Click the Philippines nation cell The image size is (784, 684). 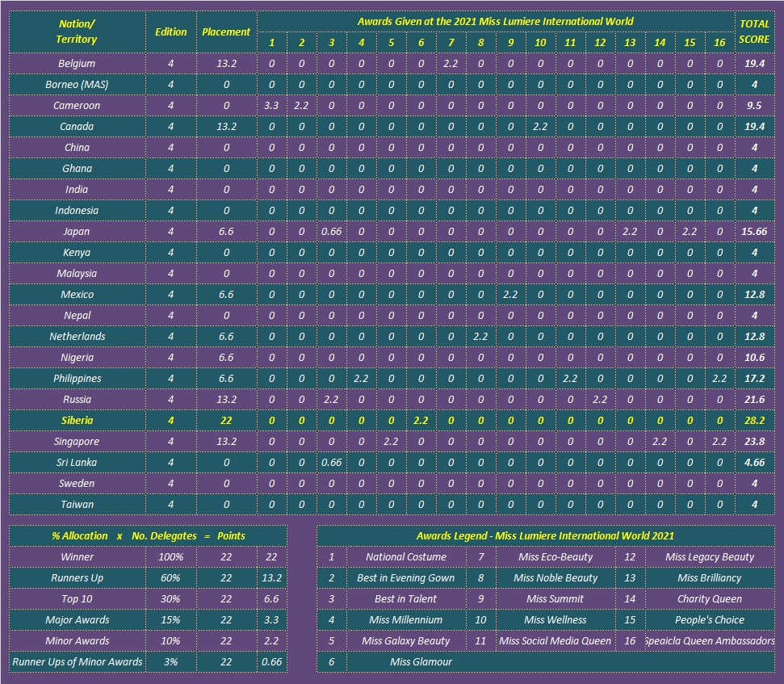pyautogui.click(x=77, y=379)
